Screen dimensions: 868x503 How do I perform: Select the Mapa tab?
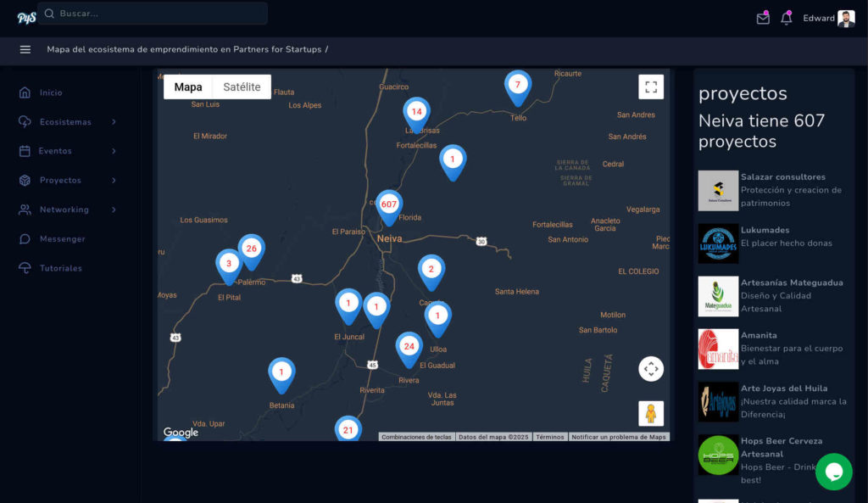(187, 86)
